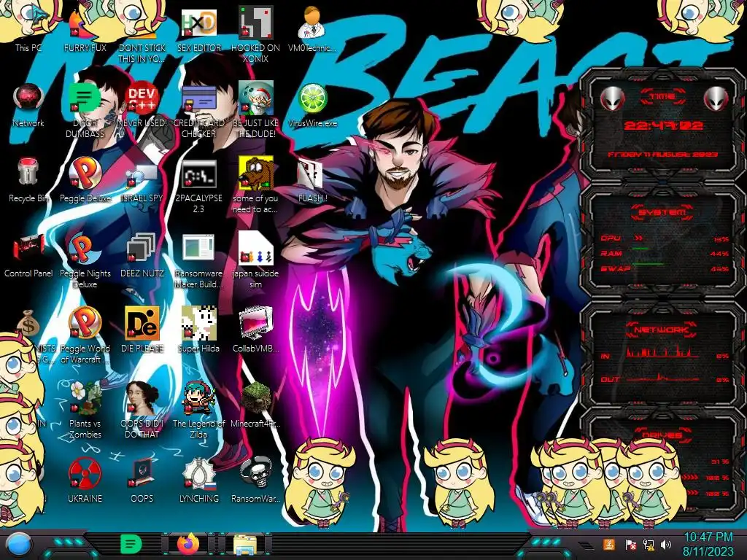Launch Firefox from the taskbar
Image resolution: width=747 pixels, height=560 pixels.
[189, 544]
